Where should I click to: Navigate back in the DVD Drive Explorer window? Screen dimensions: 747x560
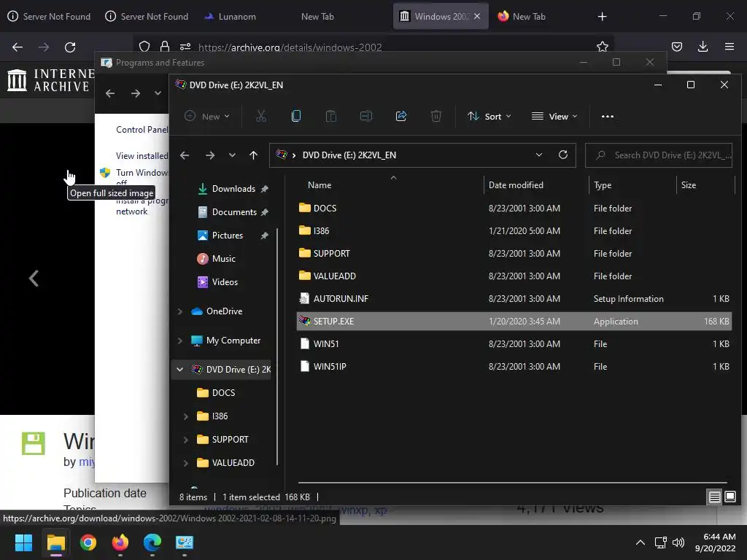tap(185, 155)
